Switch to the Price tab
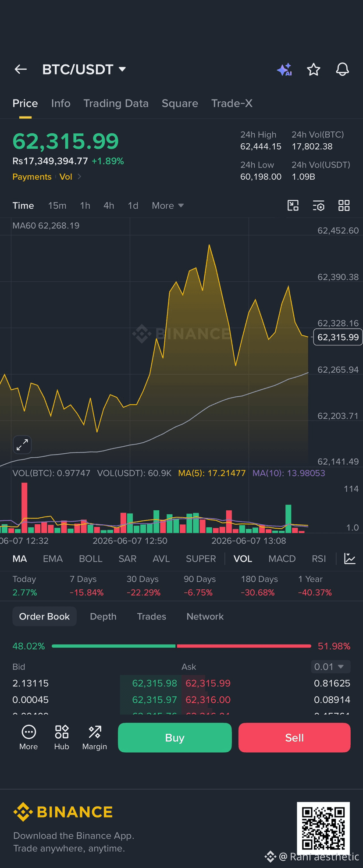This screenshot has width=363, height=868. (25, 103)
